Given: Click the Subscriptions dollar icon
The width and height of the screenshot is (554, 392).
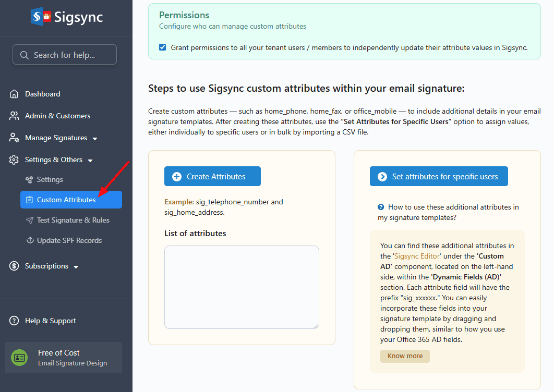Looking at the screenshot, I should click(14, 266).
